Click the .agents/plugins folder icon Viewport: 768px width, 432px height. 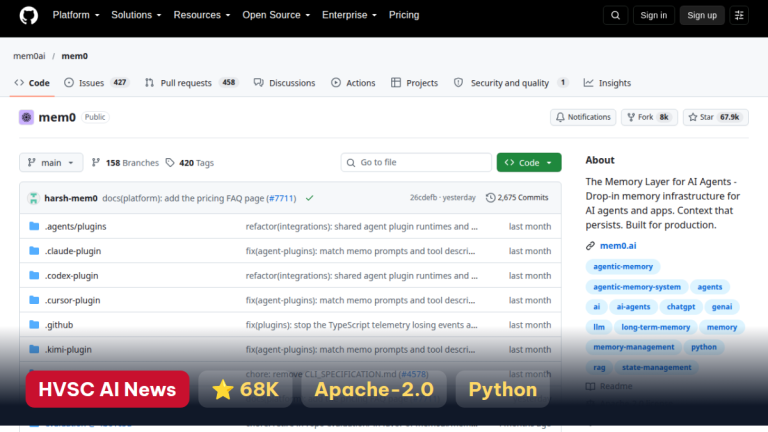[34, 226]
